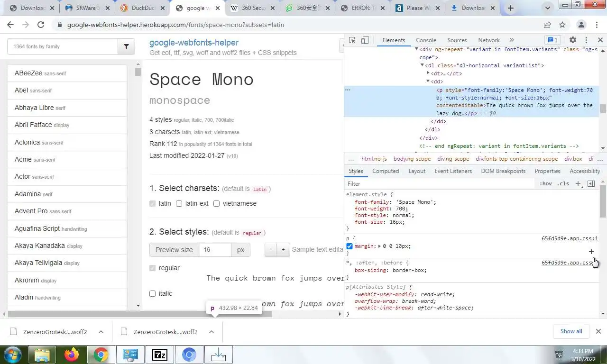Toggle the latin-ext charset checkbox
607x364 pixels.
(x=179, y=203)
